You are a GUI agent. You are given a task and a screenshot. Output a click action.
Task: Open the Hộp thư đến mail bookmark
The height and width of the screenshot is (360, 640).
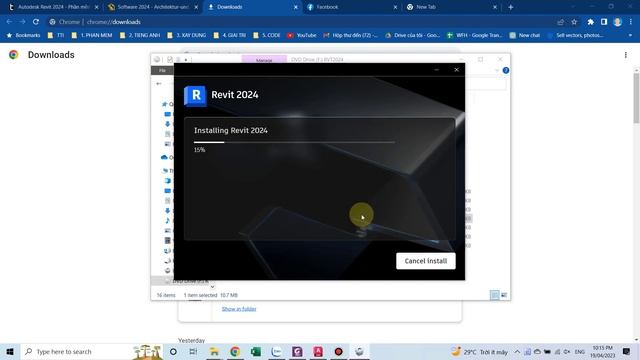350,36
